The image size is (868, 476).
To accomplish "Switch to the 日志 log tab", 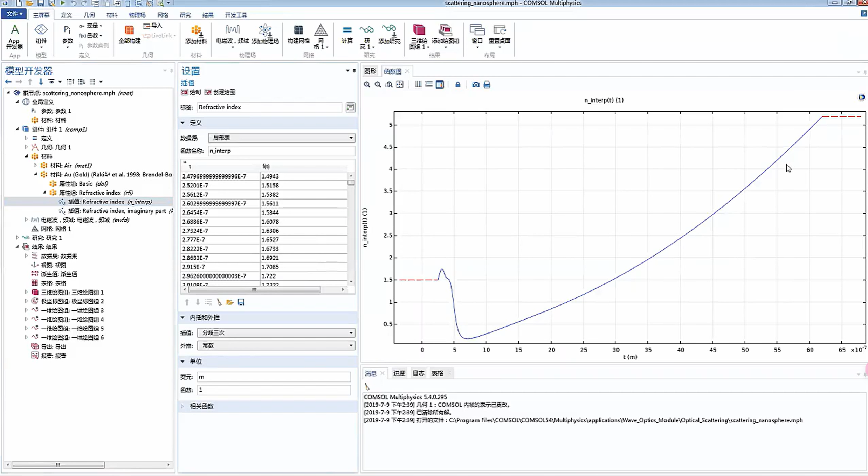I will point(418,373).
